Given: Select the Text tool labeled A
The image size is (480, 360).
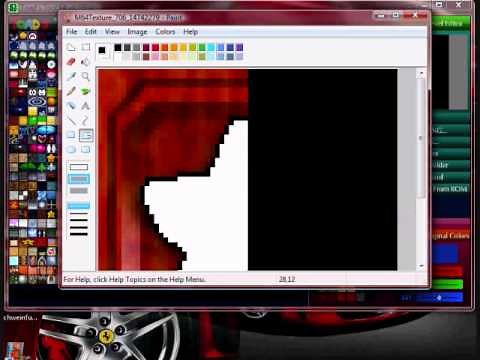Looking at the screenshot, I should pyautogui.click(x=86, y=106).
